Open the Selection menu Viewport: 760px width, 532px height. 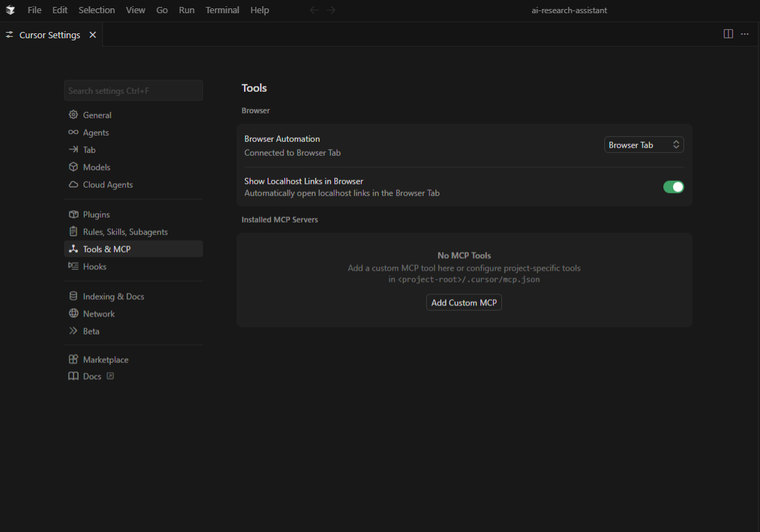coord(97,10)
